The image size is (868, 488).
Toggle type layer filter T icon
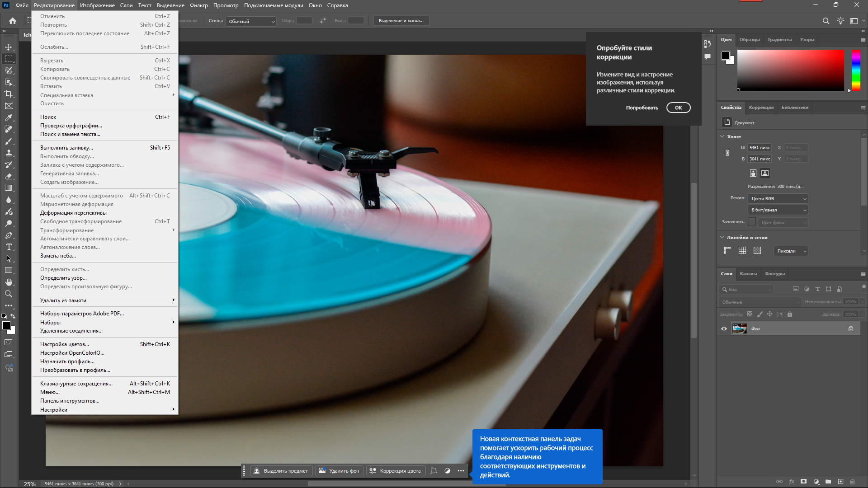pos(817,289)
